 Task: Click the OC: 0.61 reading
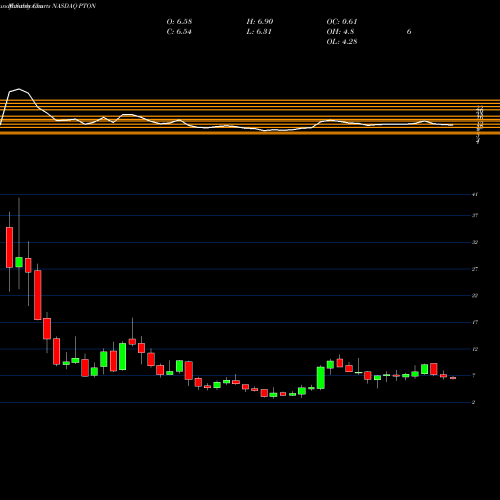coord(342,22)
